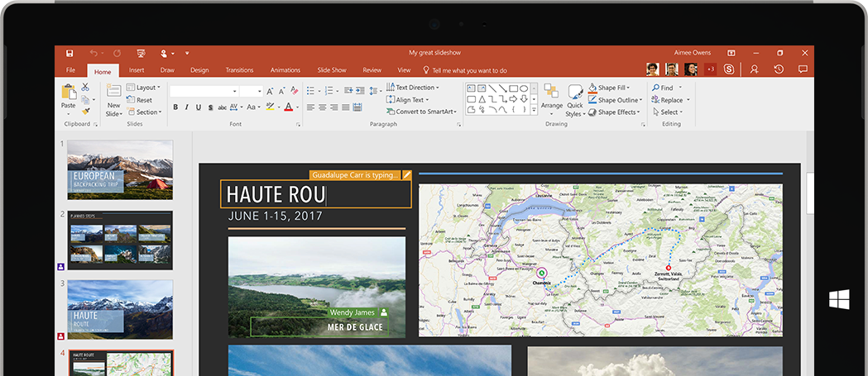868x376 pixels.
Task: Click the MER DE GLACE caption
Action: pos(355,327)
